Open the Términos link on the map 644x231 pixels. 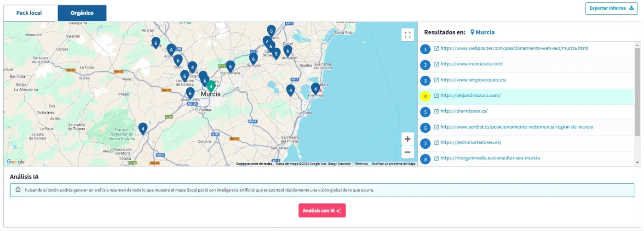click(x=361, y=163)
